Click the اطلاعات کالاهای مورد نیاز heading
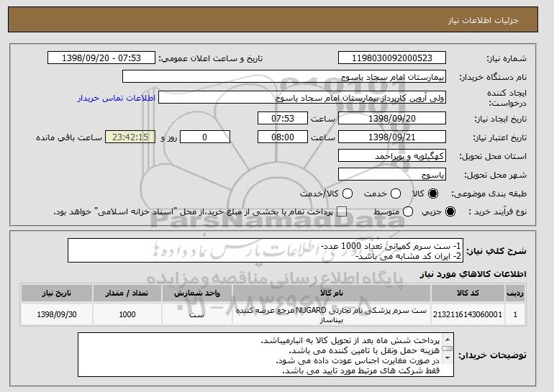This screenshot has height=392, width=554. pyautogui.click(x=473, y=274)
